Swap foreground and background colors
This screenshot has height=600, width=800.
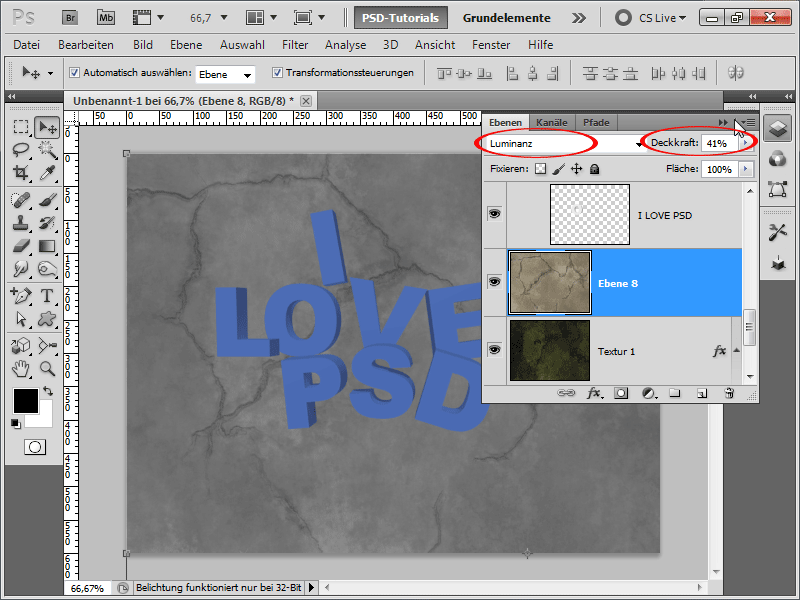[48, 391]
